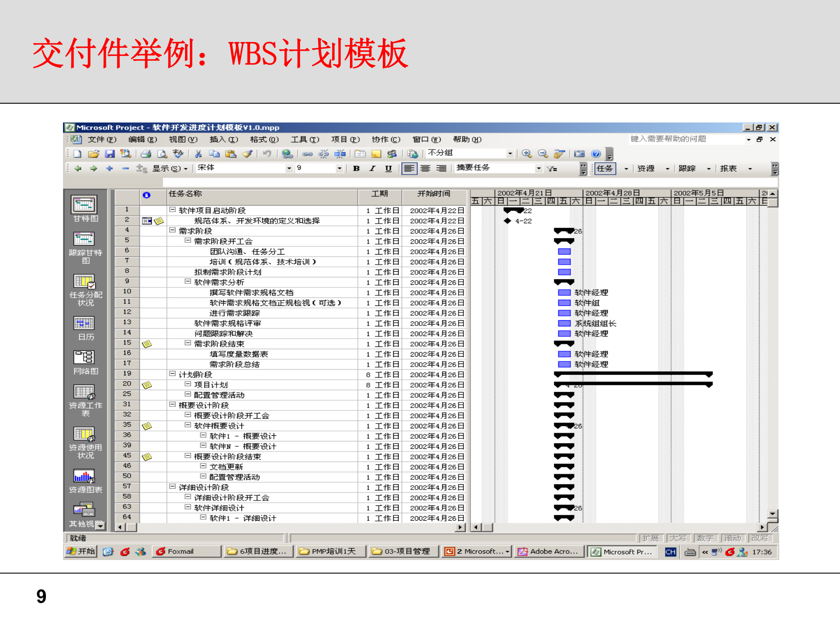Open the font size dropdown showing 9
Screen dimensions: 840x630
click(x=339, y=168)
